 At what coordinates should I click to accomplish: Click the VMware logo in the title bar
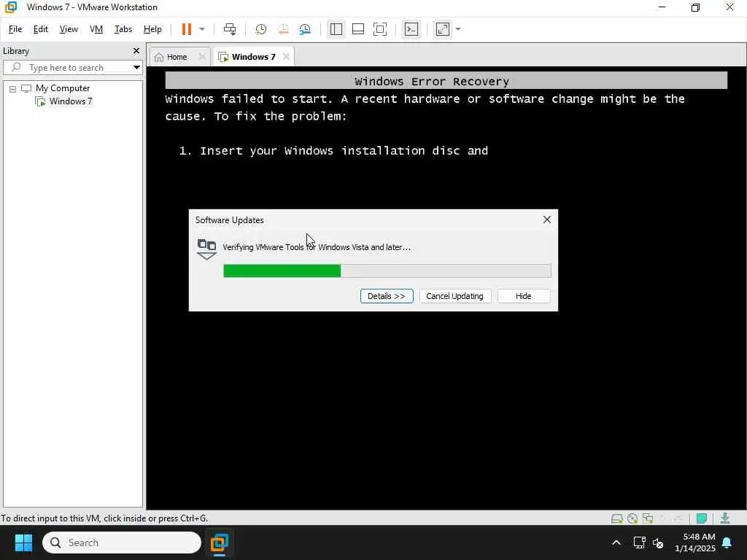click(10, 7)
